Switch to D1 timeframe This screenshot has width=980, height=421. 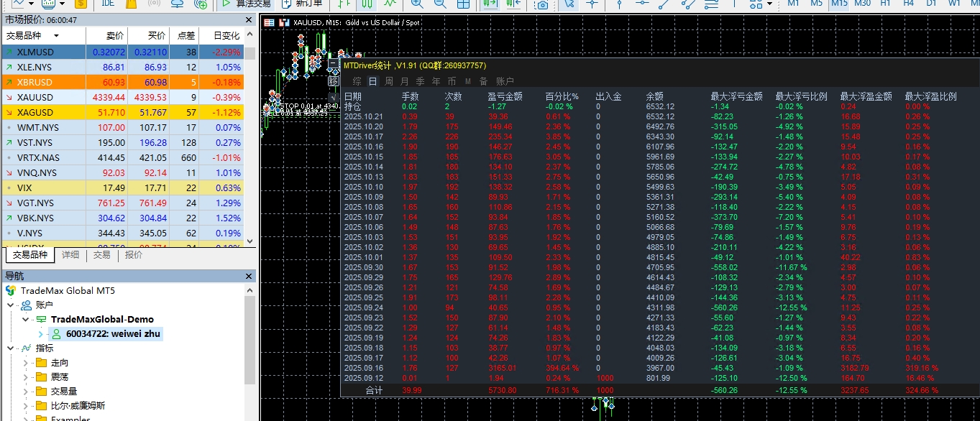coord(931,4)
